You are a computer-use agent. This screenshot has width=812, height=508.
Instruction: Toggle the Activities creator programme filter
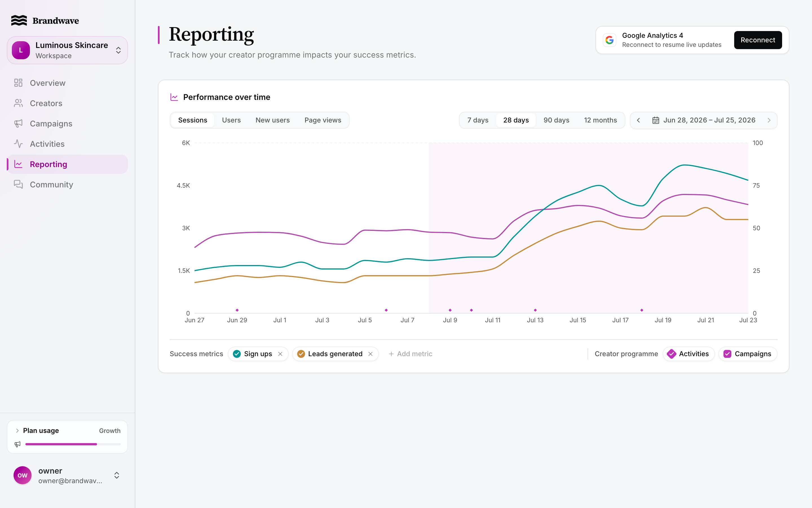click(689, 354)
